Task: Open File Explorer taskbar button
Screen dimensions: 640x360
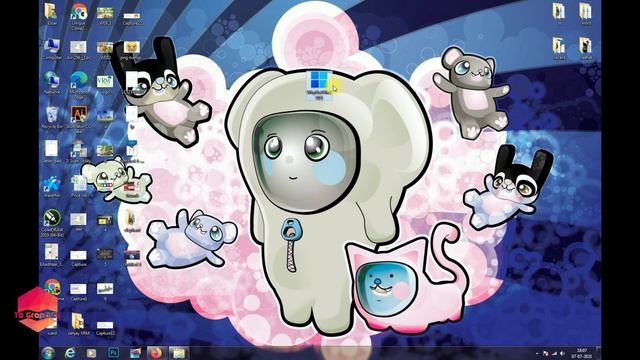Action: click(x=178, y=353)
